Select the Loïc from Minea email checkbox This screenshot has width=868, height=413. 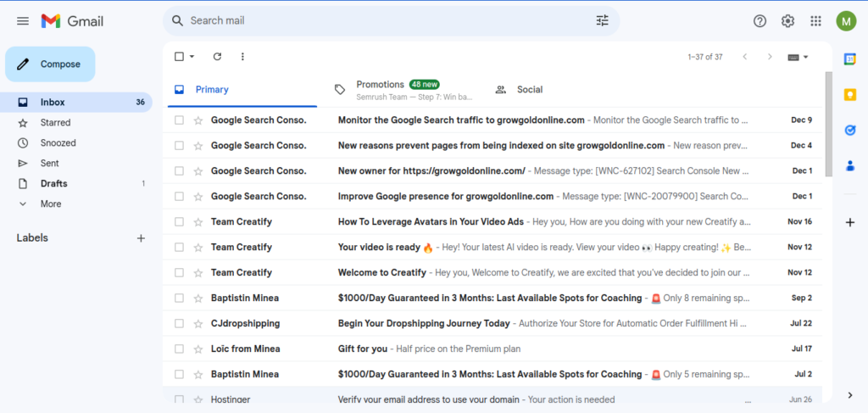point(179,349)
